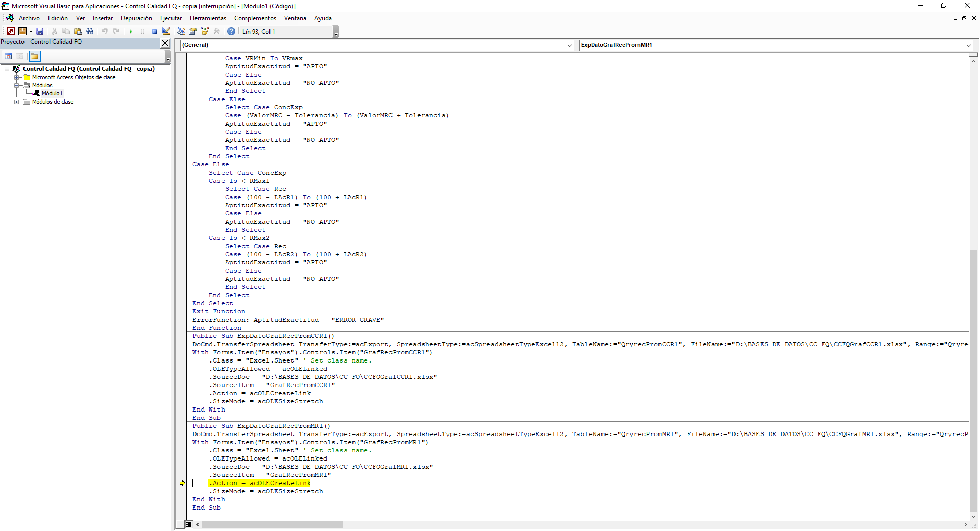980x531 pixels.
Task: Click the Undo arrow icon
Action: point(105,31)
